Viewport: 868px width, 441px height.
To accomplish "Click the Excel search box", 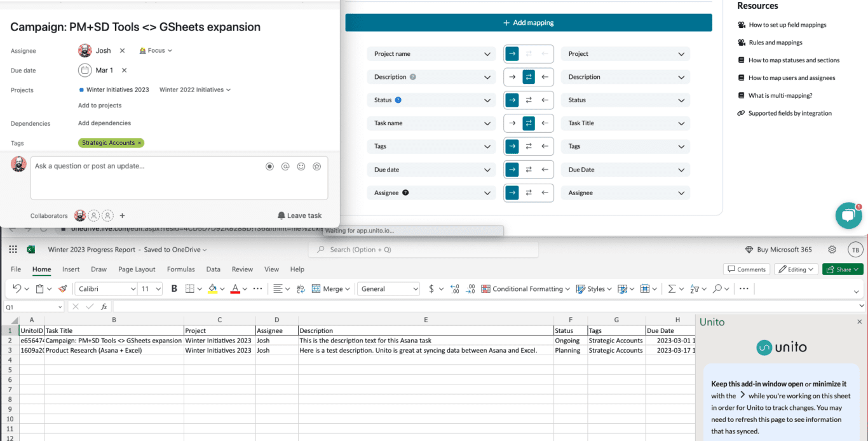I will (x=423, y=250).
